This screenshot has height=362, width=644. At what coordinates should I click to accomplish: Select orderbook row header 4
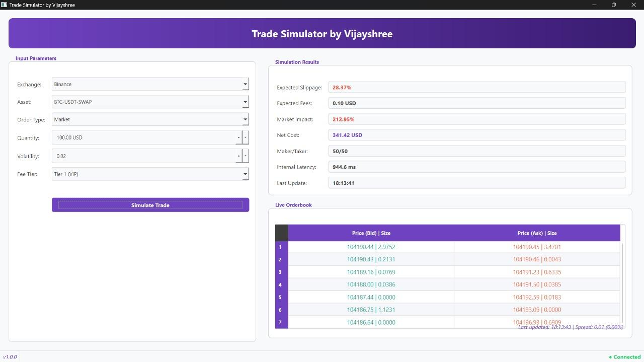(x=281, y=285)
